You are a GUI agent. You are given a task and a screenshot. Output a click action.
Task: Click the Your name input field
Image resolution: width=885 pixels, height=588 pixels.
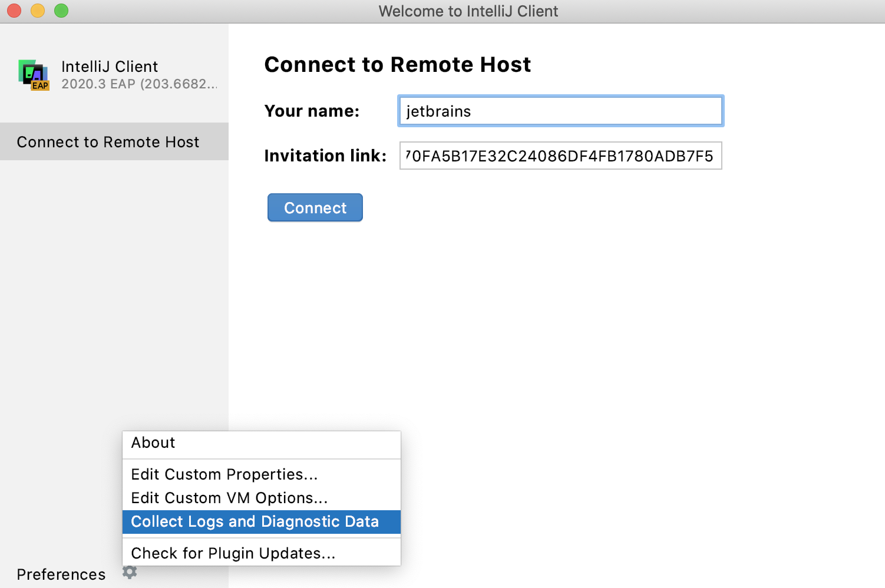tap(560, 111)
